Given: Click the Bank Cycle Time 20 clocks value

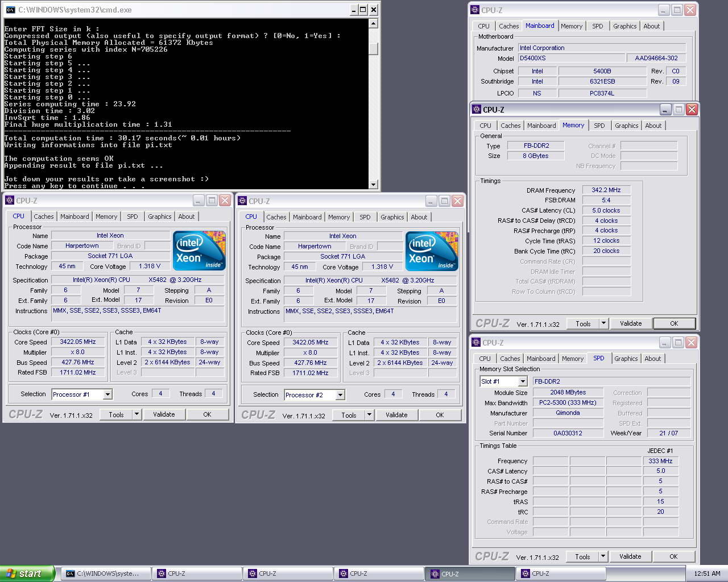Looking at the screenshot, I should (606, 251).
